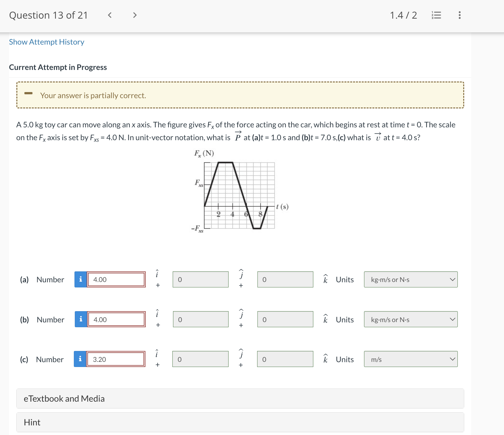
Task: Expand eTextbook and Media
Action: [x=64, y=398]
